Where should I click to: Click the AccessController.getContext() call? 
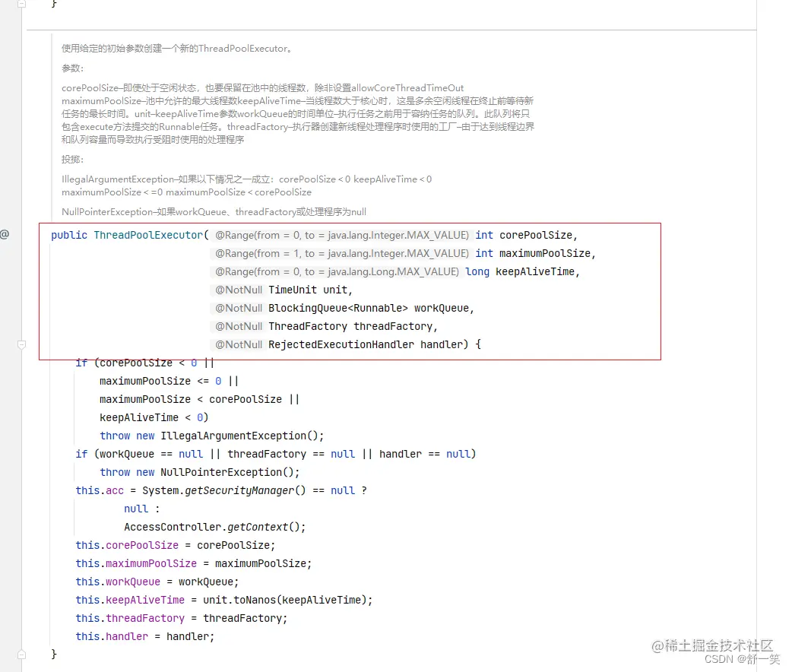point(213,527)
